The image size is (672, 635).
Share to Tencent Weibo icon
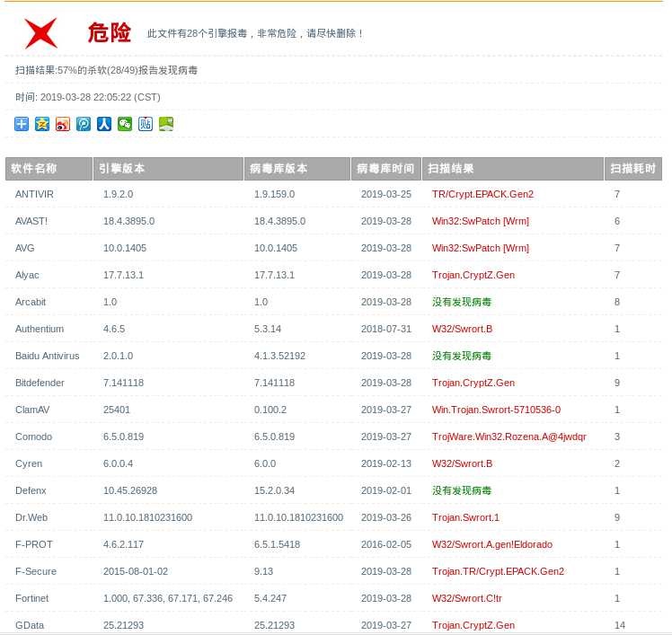(84, 124)
